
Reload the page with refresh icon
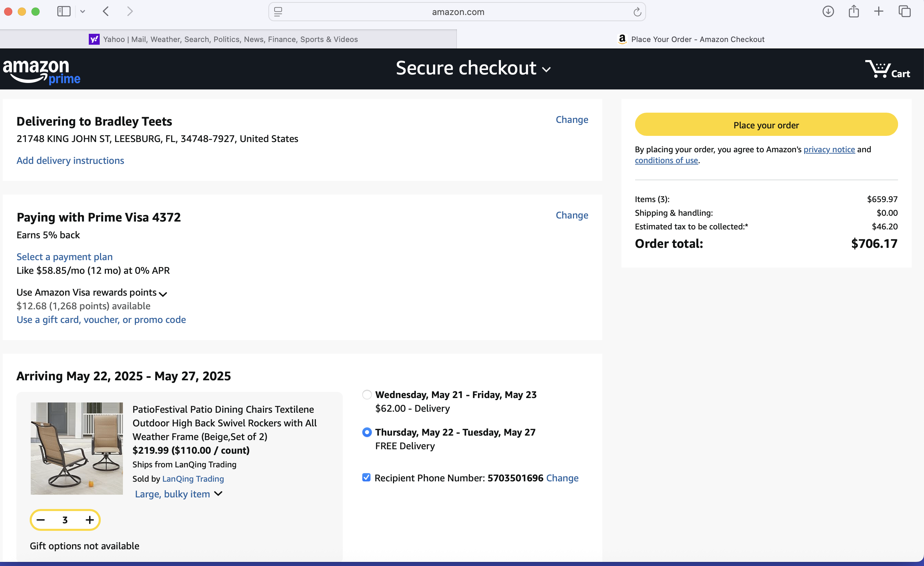pyautogui.click(x=637, y=12)
